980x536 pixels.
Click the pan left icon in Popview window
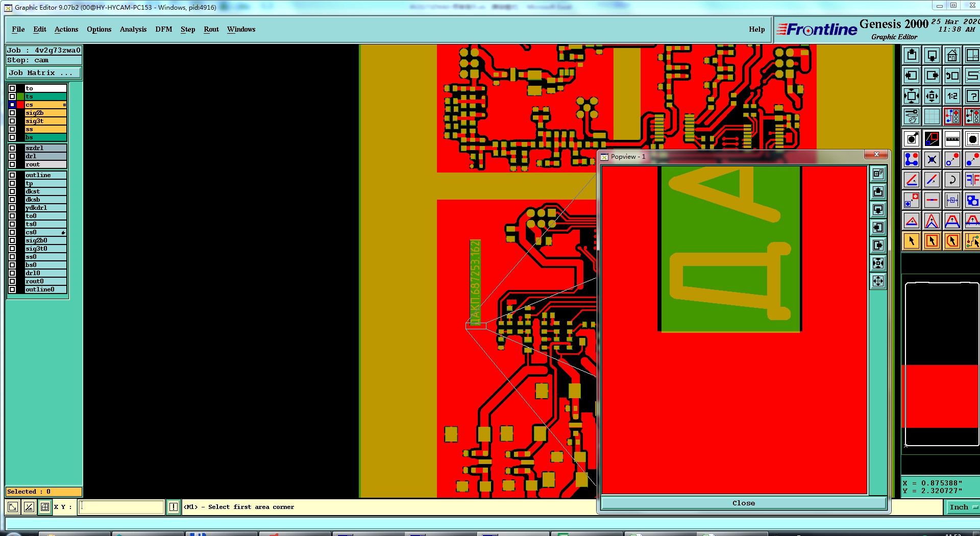click(878, 228)
